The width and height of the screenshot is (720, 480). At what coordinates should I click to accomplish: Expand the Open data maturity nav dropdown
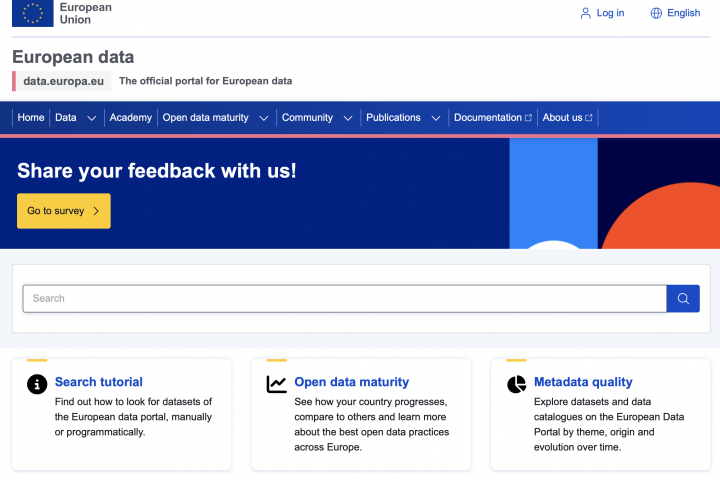264,118
